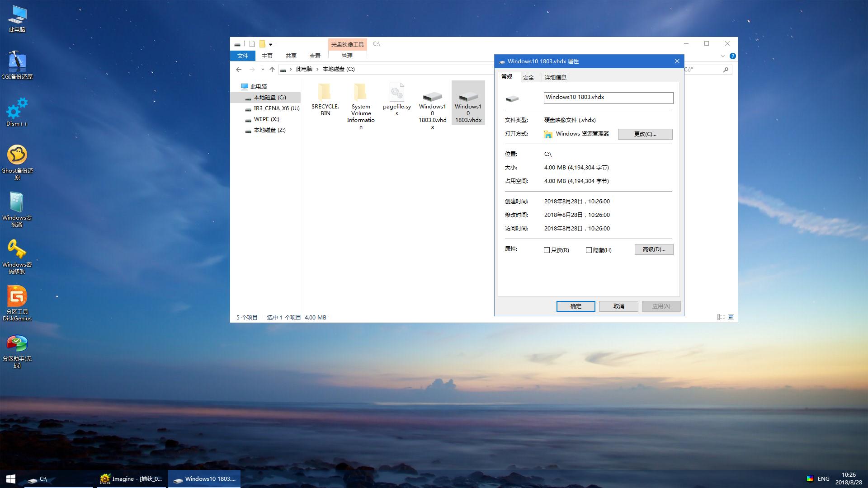Switch to the 共享 ribbon tab
This screenshot has height=488, width=868.
click(291, 56)
